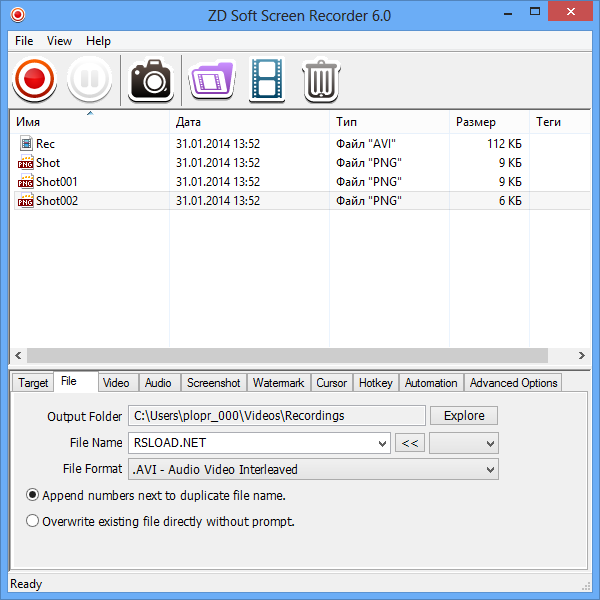Click the PNG icon next to Shot001
The image size is (600, 600).
[x=25, y=181]
